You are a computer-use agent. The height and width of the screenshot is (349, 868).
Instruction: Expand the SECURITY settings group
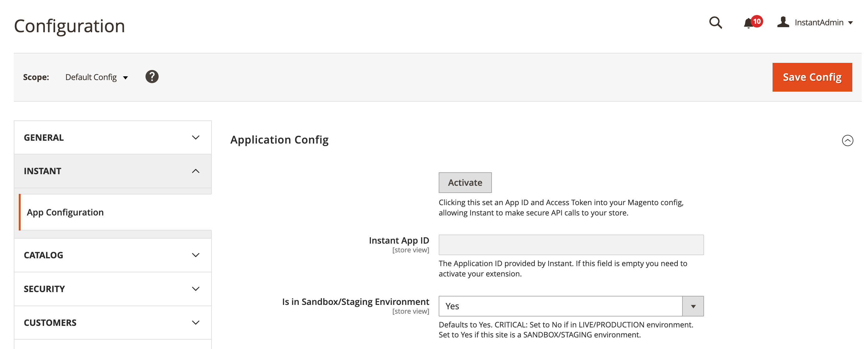click(113, 289)
